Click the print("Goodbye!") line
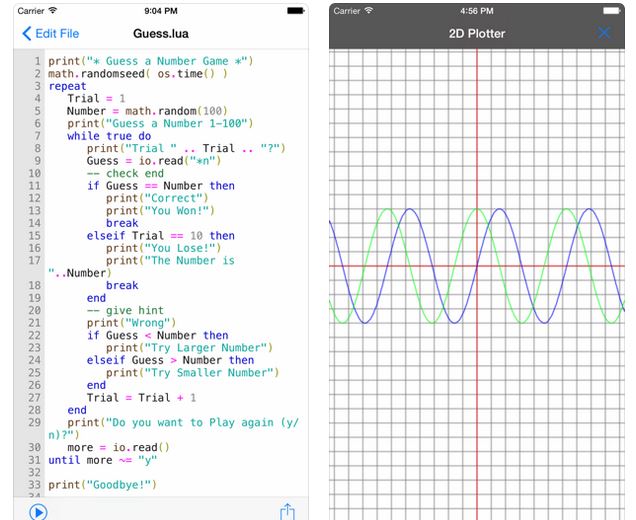This screenshot has height=520, width=636. coord(102,485)
